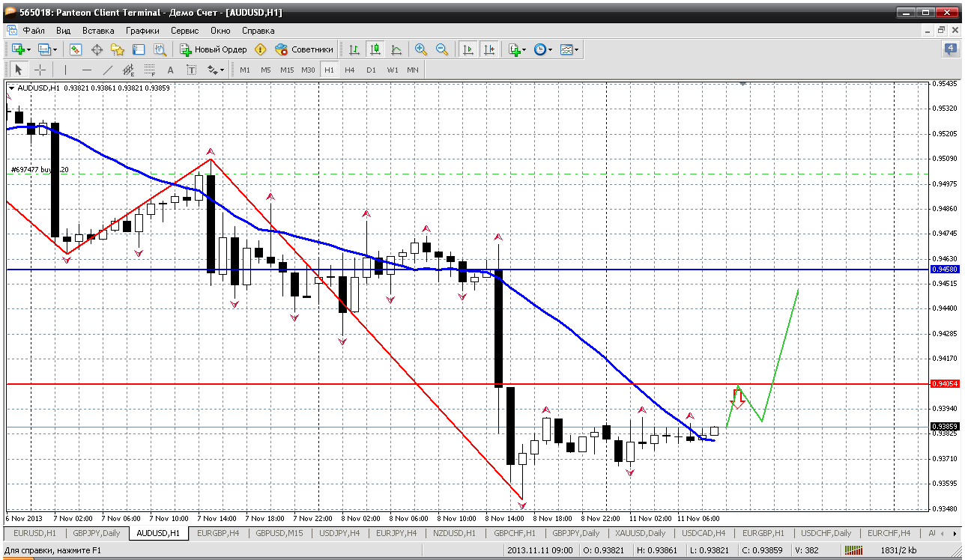
Task: Zoom out of the chart
Action: tap(442, 49)
